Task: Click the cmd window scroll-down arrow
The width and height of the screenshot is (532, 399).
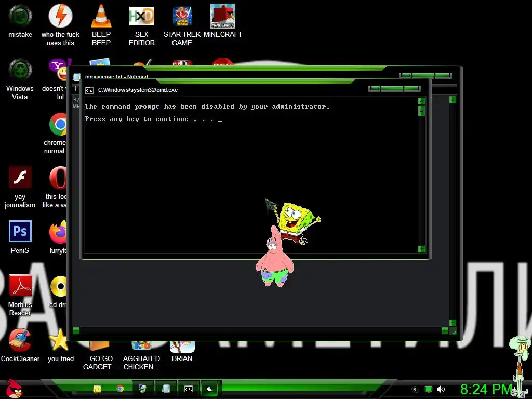Action: 421,249
